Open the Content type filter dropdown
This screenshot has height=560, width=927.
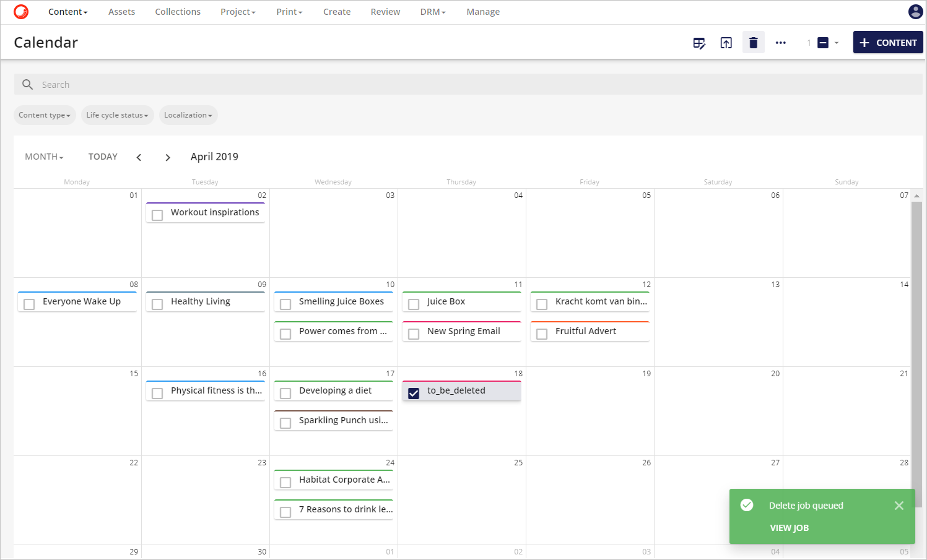44,115
